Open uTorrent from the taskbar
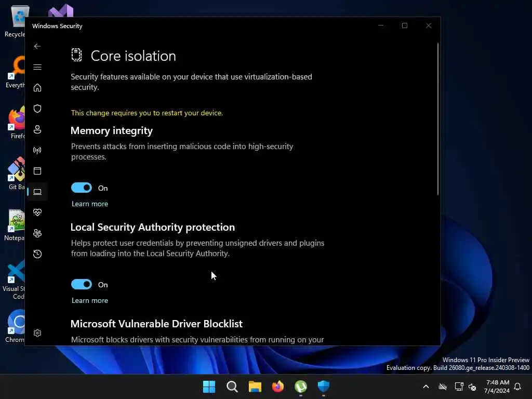 pyautogui.click(x=301, y=387)
